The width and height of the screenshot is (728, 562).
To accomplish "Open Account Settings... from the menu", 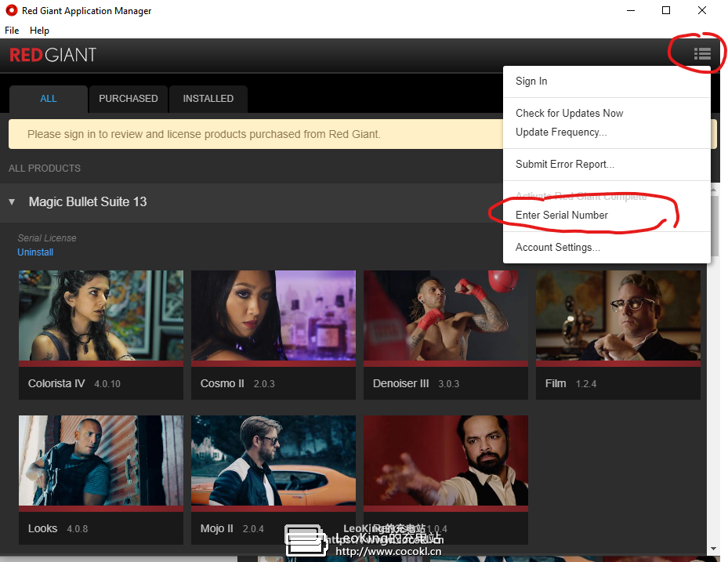I will [558, 248].
